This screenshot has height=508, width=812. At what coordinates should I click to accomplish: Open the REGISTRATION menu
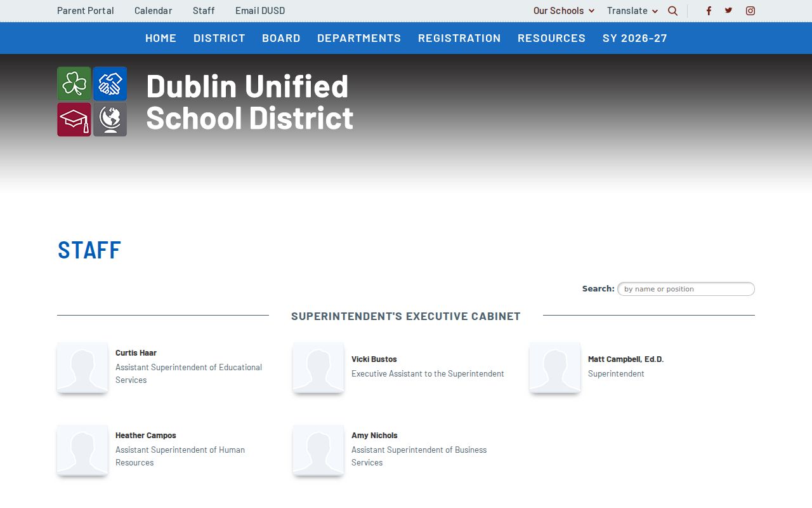coord(459,38)
